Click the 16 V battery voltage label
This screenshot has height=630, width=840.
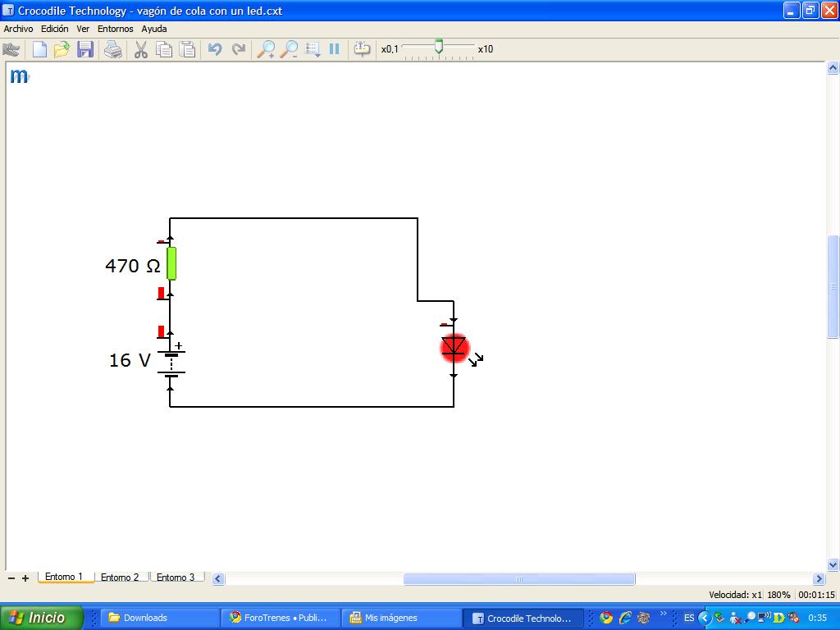(x=130, y=360)
